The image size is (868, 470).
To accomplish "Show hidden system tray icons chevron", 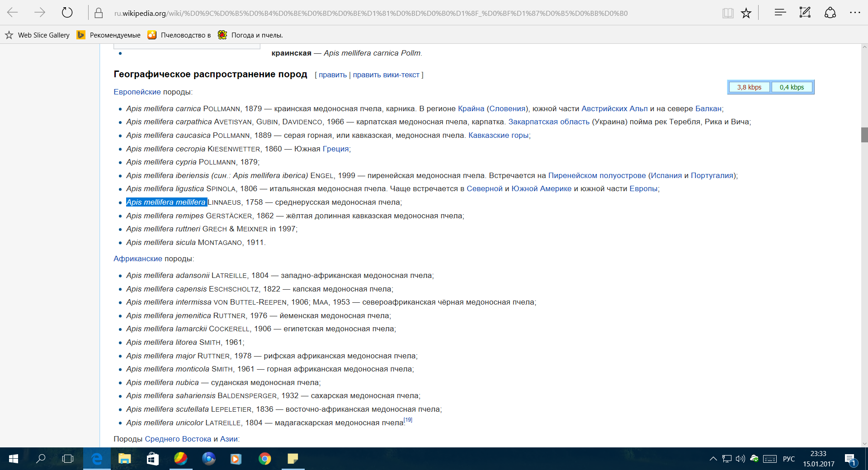I will pos(713,459).
